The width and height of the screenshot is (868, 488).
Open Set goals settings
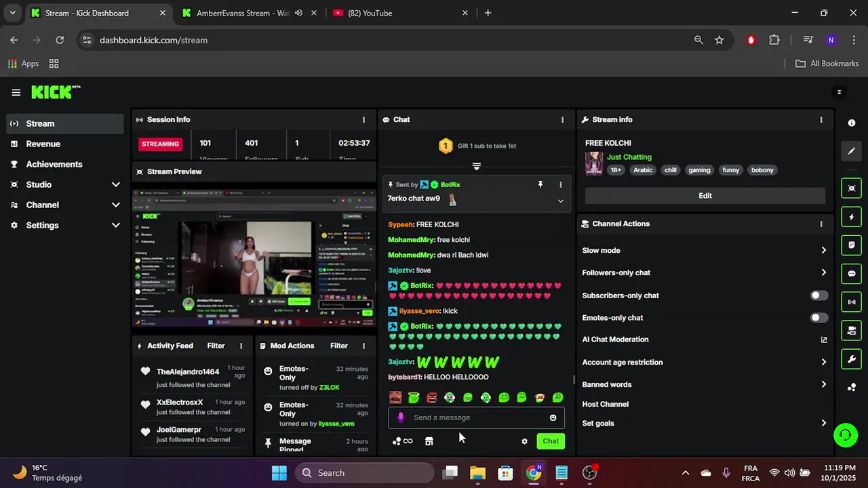[x=705, y=423]
